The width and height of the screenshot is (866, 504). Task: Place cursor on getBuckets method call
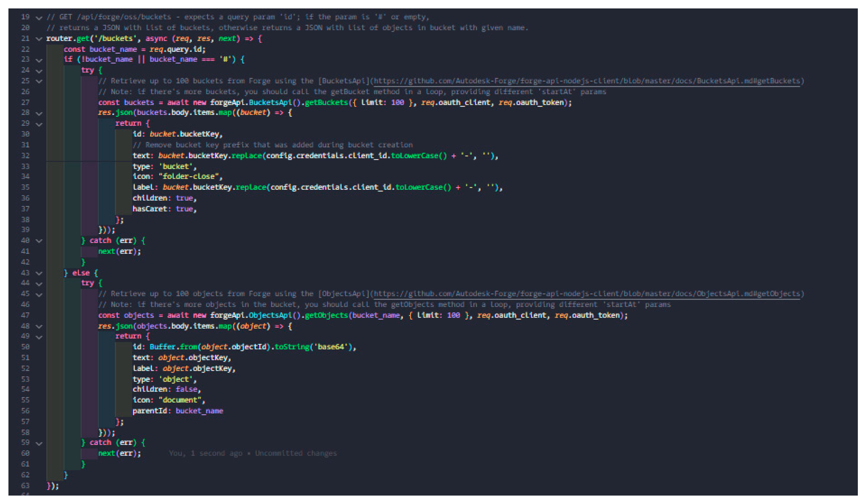(x=326, y=102)
